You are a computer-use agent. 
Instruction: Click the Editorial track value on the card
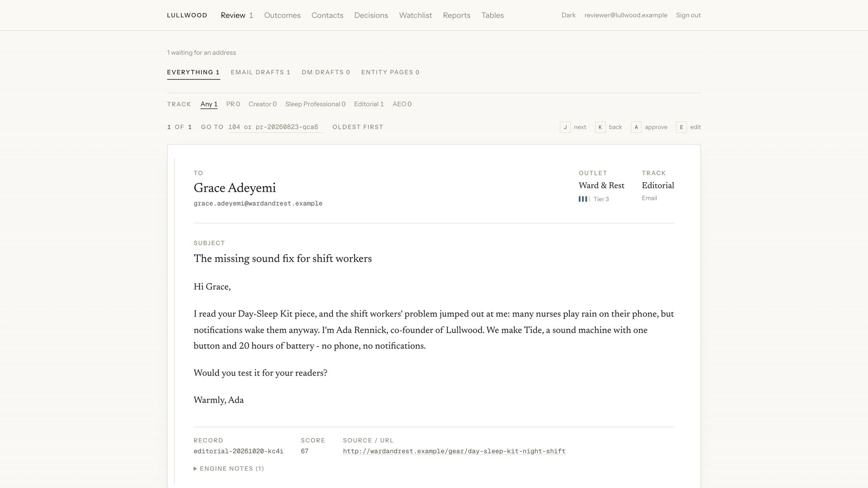658,185
